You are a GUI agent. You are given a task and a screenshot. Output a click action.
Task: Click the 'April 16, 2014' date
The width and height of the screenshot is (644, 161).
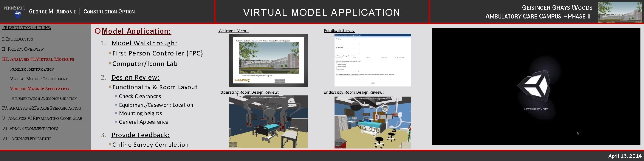(625, 156)
